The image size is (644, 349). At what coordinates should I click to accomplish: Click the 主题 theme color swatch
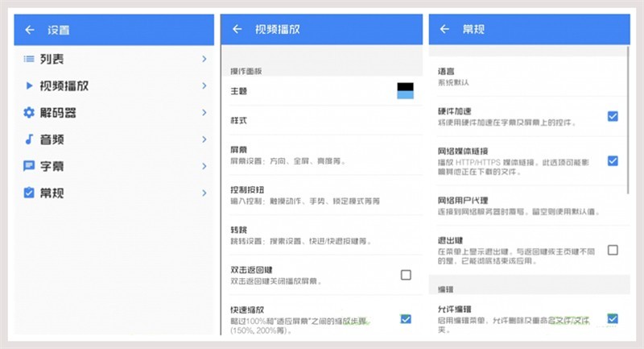coord(405,91)
